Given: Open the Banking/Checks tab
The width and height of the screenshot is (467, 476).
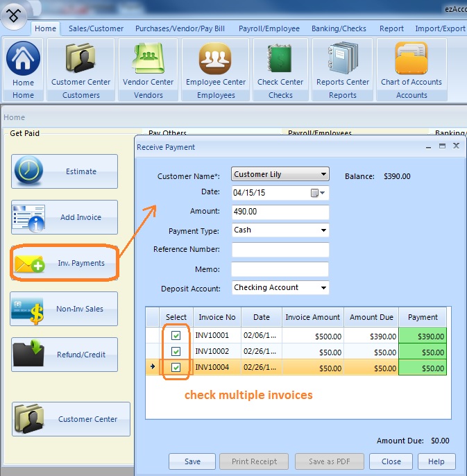Looking at the screenshot, I should click(340, 28).
